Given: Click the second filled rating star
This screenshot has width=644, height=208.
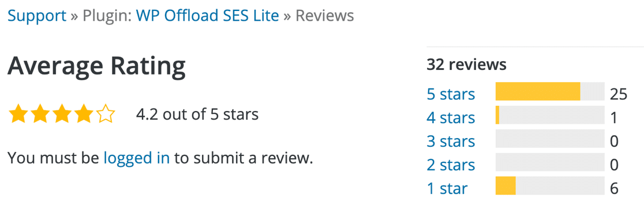Looking at the screenshot, I should coord(40,114).
